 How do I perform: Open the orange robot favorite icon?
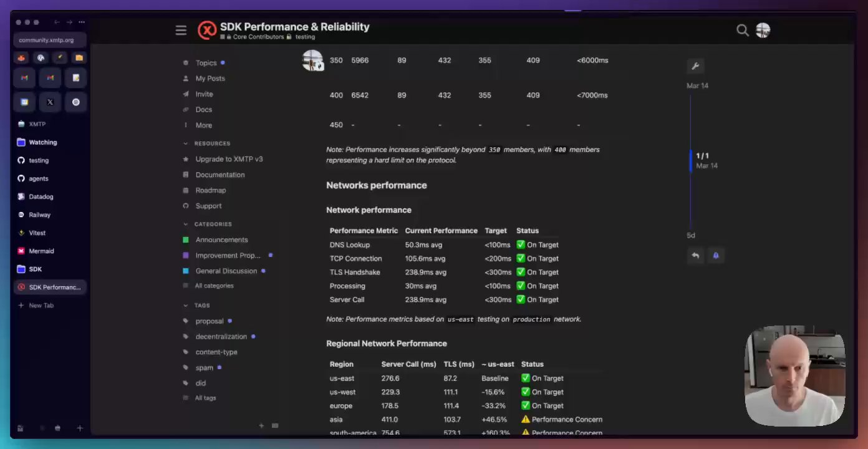[x=22, y=58]
